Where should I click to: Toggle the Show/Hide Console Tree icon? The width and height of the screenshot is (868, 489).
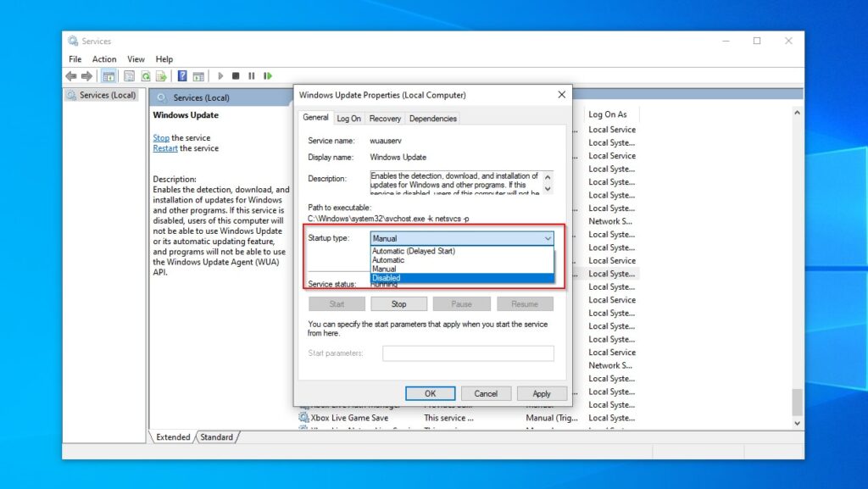click(109, 75)
